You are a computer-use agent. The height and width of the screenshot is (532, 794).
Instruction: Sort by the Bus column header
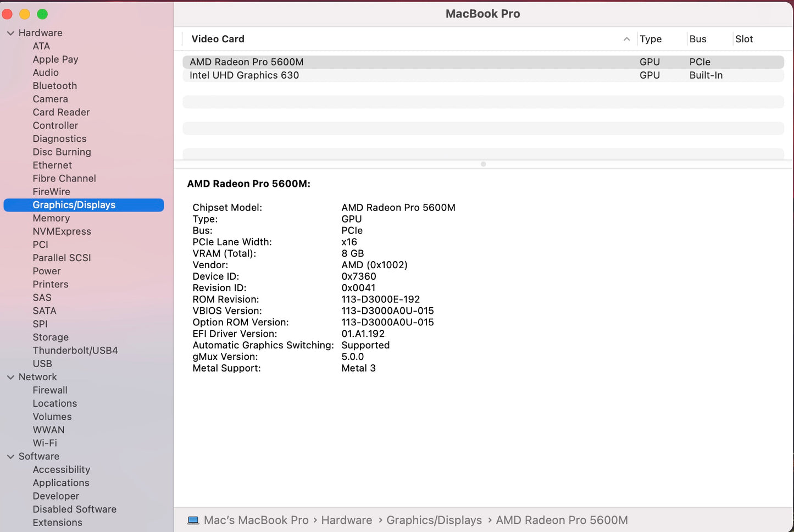[698, 39]
